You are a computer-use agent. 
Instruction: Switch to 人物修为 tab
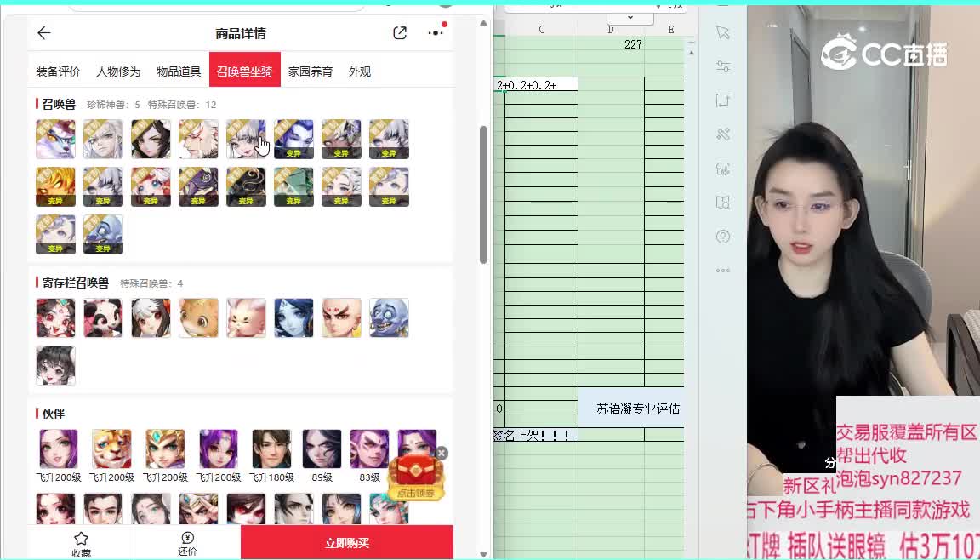tap(118, 71)
